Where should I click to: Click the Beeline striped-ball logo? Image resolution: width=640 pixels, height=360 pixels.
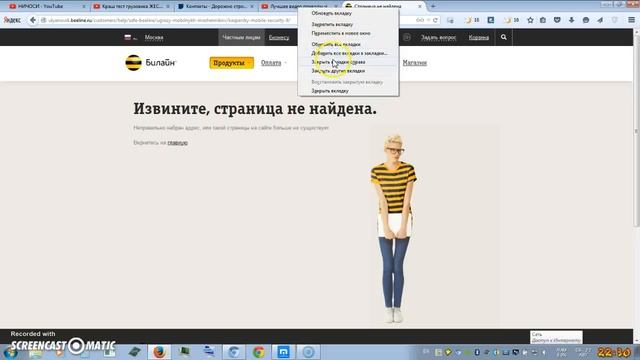coord(133,62)
